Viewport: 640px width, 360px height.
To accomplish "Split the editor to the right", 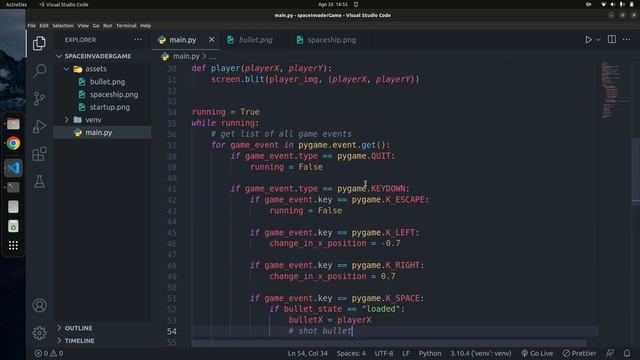I will (611, 39).
